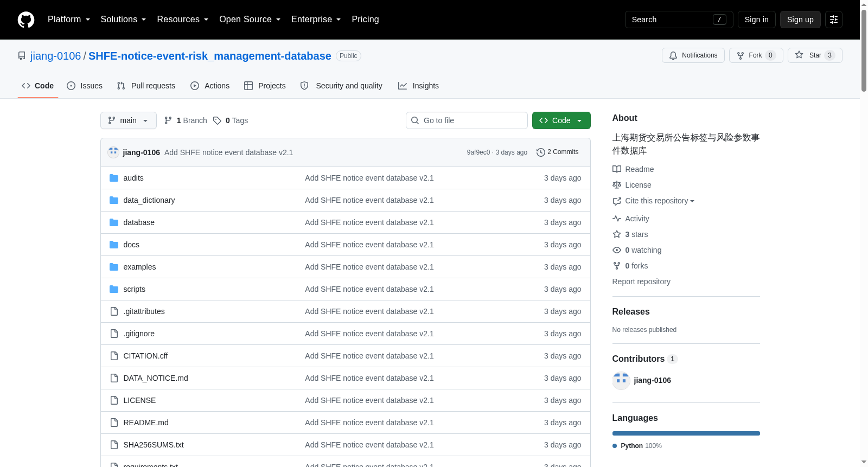
Task: Click jiang-0106 avatar under Contributors
Action: (x=621, y=380)
